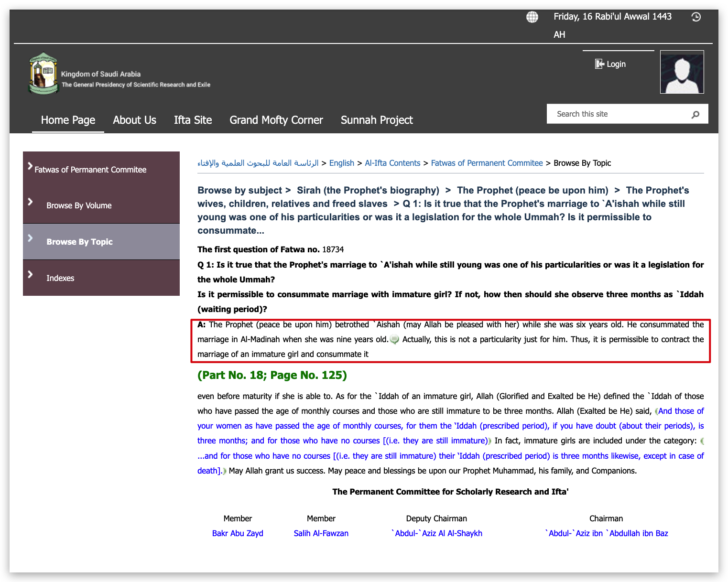
Task: Click the clock history icon
Action: pyautogui.click(x=696, y=17)
